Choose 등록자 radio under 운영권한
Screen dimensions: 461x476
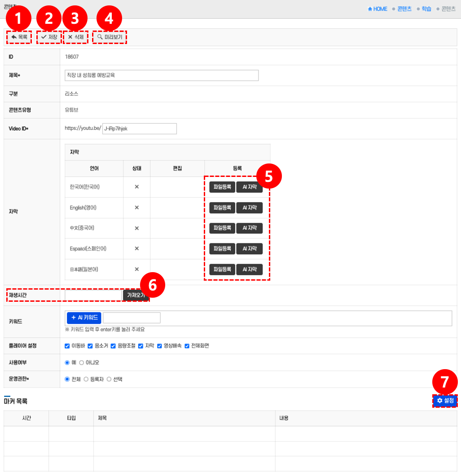[x=86, y=379]
